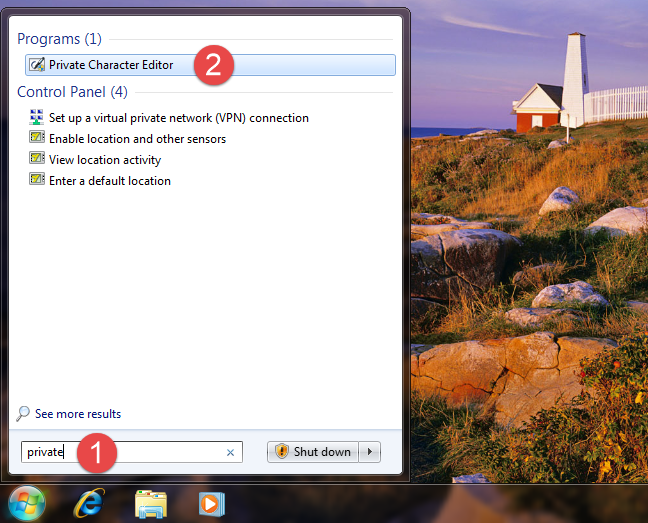Viewport: 648px width, 523px height.
Task: Clear the search box with X button
Action: (230, 453)
